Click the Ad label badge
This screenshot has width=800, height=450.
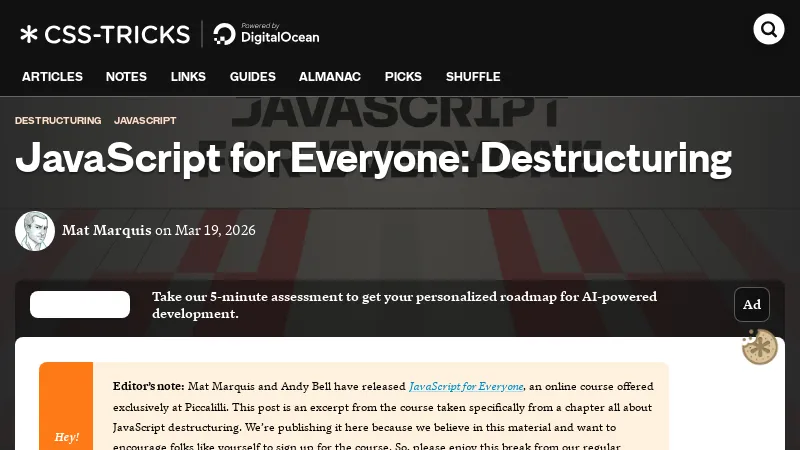[x=752, y=305]
